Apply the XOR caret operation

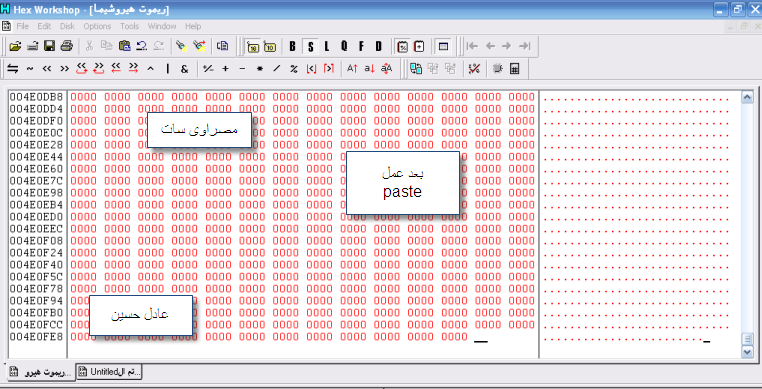[150, 69]
